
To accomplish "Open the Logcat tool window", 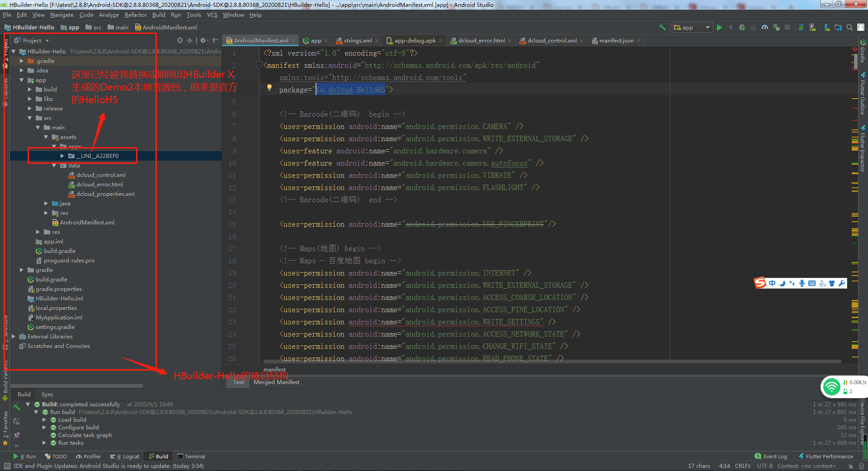I will coord(125,457).
